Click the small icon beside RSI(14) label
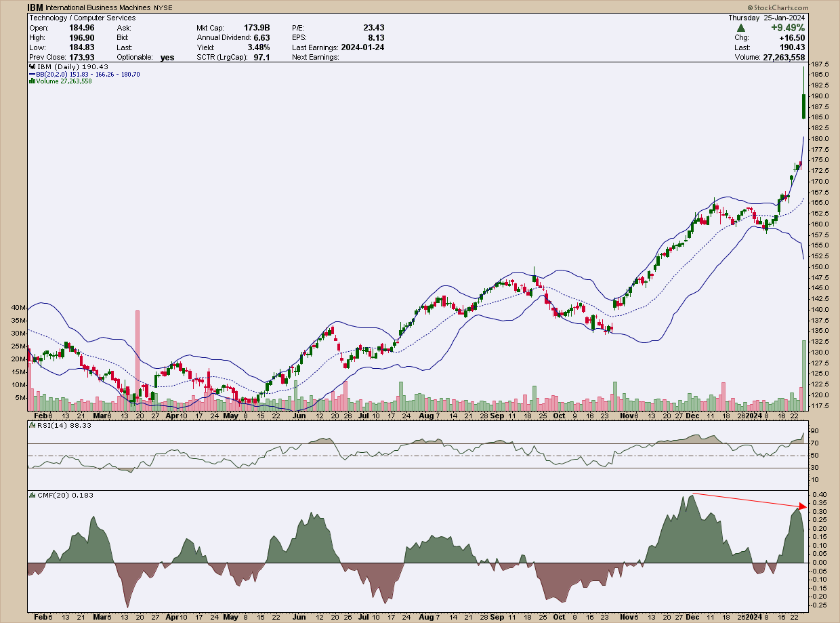840x623 pixels. point(32,425)
